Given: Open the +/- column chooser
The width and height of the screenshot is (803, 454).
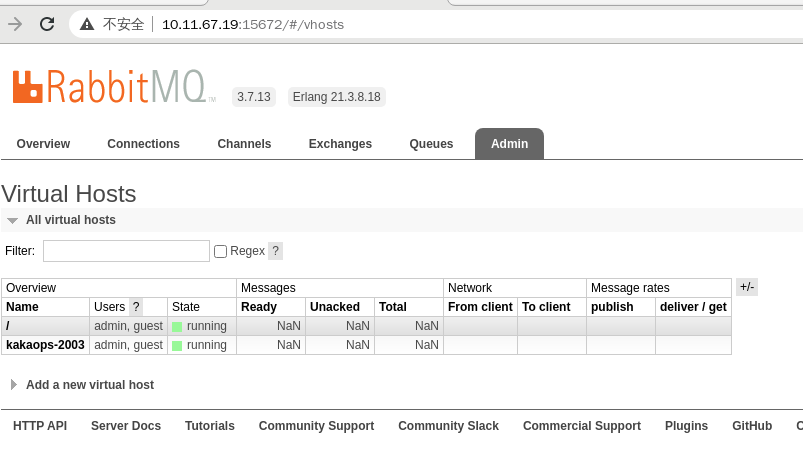Looking at the screenshot, I should tap(747, 287).
